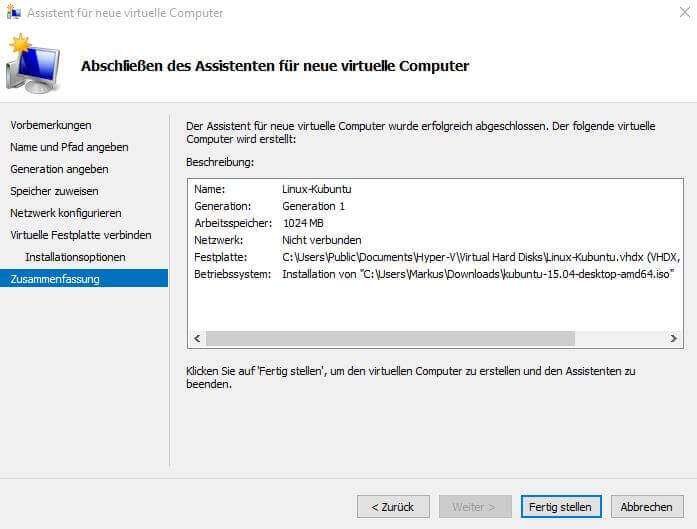Click the right arrow of the horizontal scrollbar
This screenshot has height=529, width=697.
pos(673,338)
